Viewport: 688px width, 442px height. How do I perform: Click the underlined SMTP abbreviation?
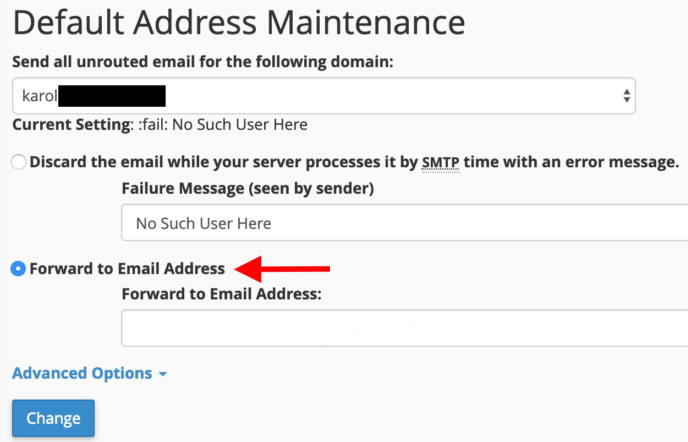441,162
